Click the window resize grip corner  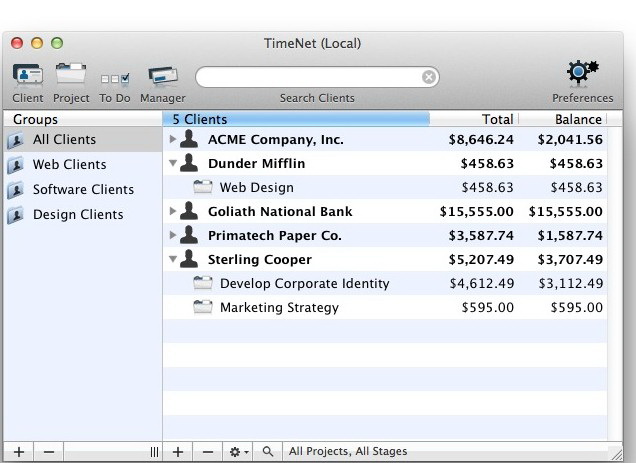(x=616, y=454)
